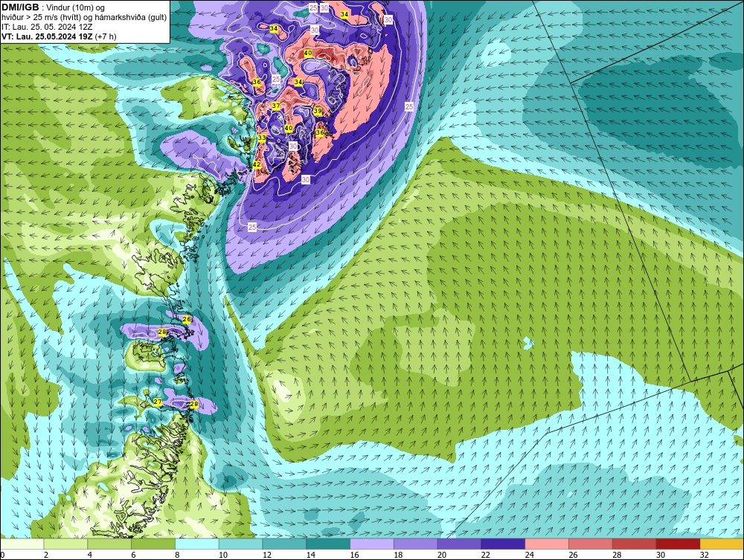Click the yellow 39 max gust label
The width and height of the screenshot is (744, 560).
point(318,111)
